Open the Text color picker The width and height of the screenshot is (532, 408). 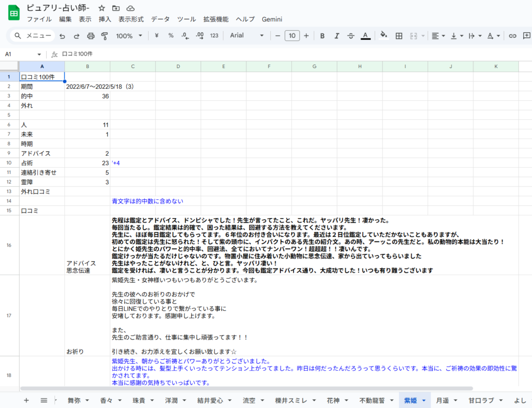tap(365, 36)
